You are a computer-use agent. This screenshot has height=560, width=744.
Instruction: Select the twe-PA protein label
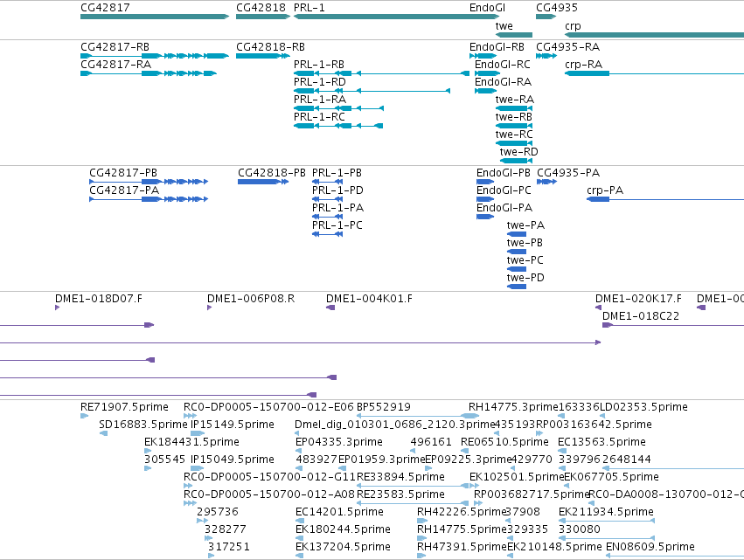tap(525, 225)
